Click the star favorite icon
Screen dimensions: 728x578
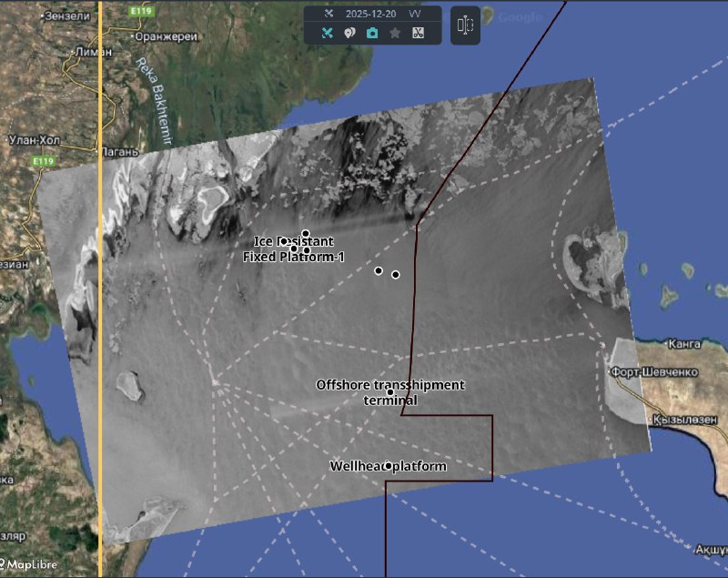395,33
